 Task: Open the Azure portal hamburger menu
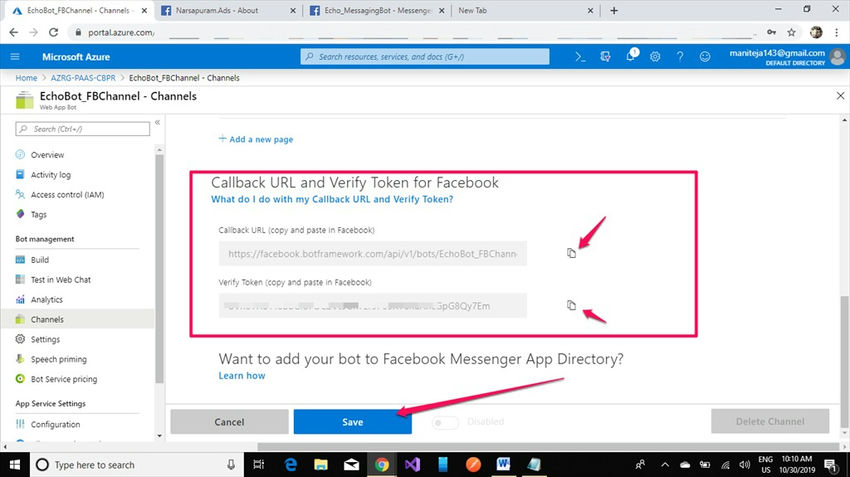point(15,56)
